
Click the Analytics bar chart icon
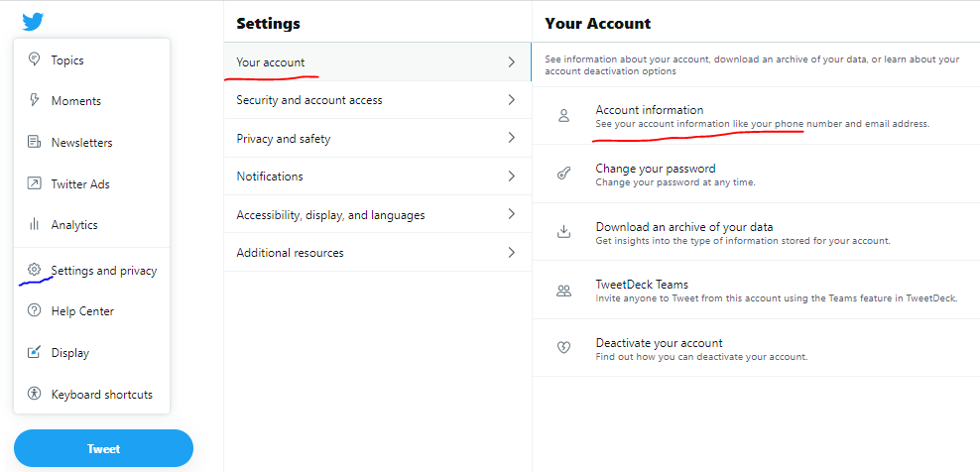(x=34, y=225)
